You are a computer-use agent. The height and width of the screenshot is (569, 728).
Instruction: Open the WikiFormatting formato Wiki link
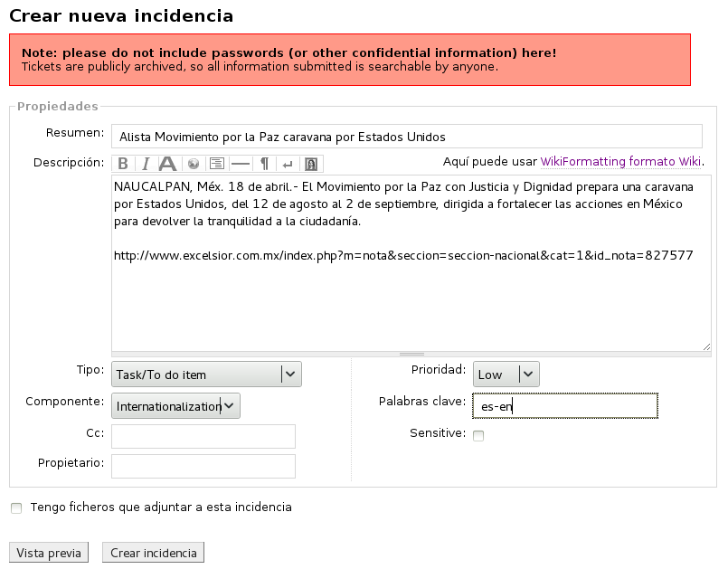(620, 162)
